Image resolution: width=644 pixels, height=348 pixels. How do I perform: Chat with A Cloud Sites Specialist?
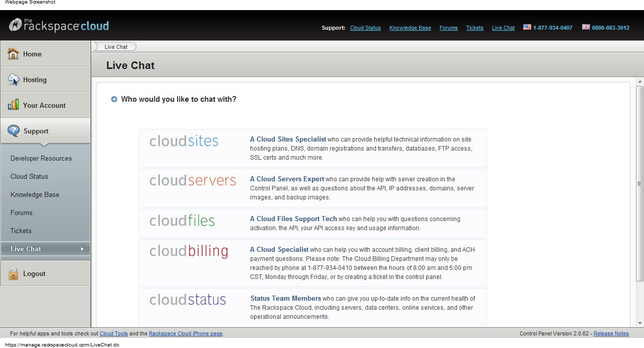(x=288, y=140)
